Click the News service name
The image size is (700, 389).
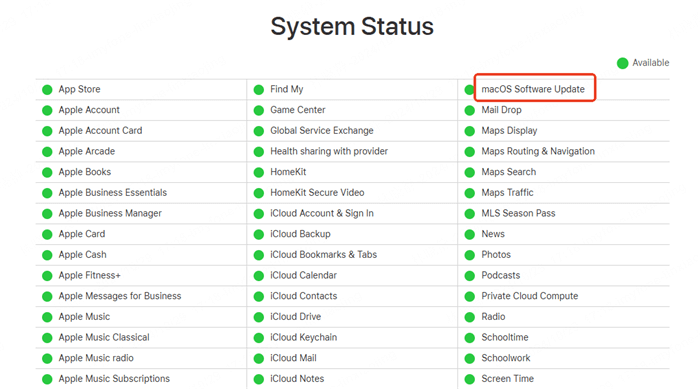point(493,234)
